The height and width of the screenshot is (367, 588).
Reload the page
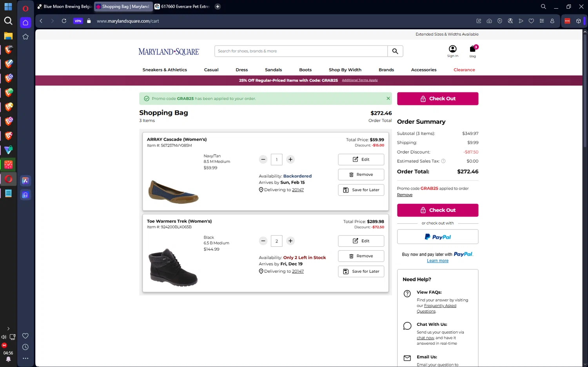(64, 21)
